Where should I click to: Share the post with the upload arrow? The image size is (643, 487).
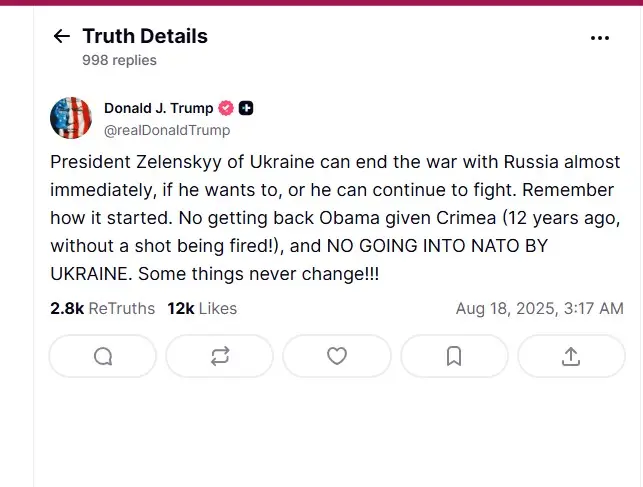coord(571,356)
